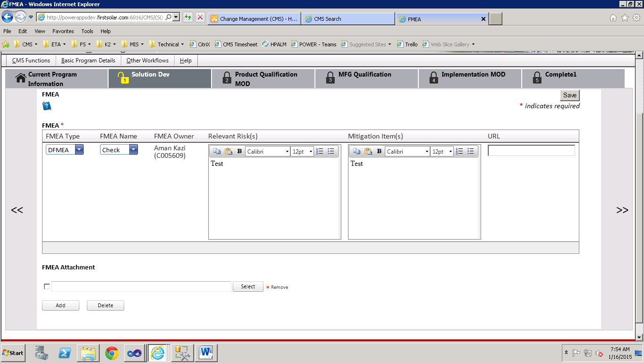
Task: Open font size dropdown in Relevant Risk(s) editor
Action: tap(302, 152)
